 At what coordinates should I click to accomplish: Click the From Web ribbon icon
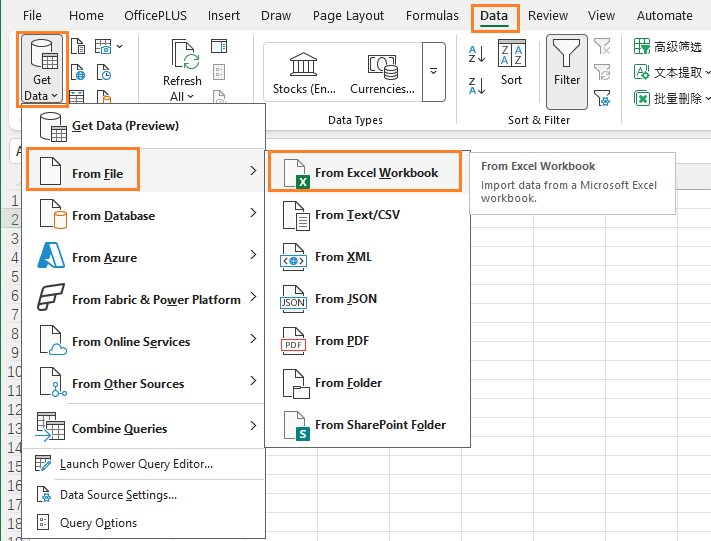[78, 73]
